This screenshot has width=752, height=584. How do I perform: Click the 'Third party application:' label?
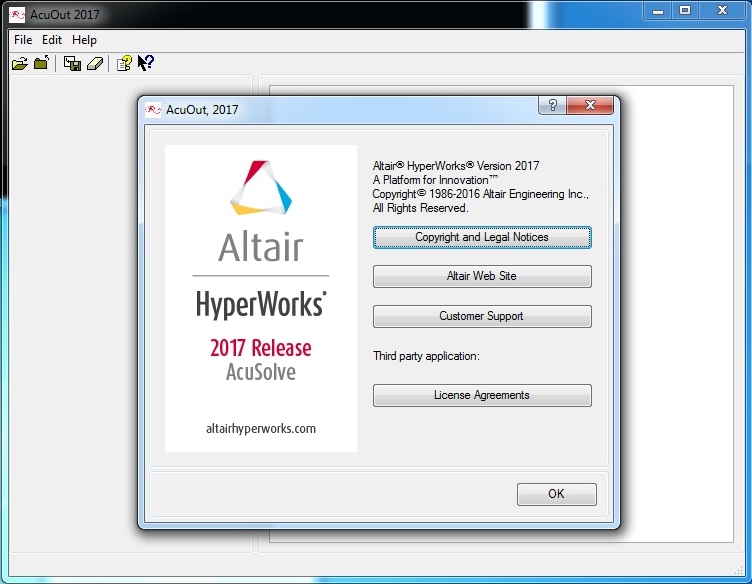[x=426, y=356]
